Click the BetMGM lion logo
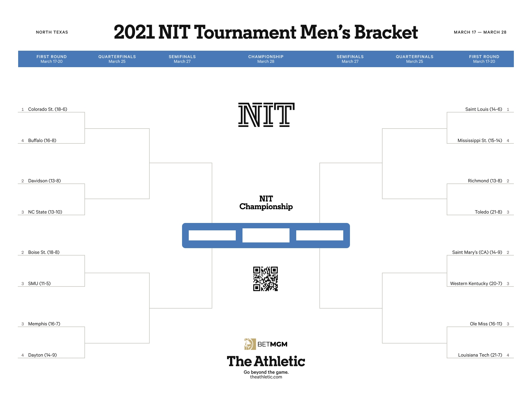Screen dimensions: 532x411 pyautogui.click(x=250, y=344)
